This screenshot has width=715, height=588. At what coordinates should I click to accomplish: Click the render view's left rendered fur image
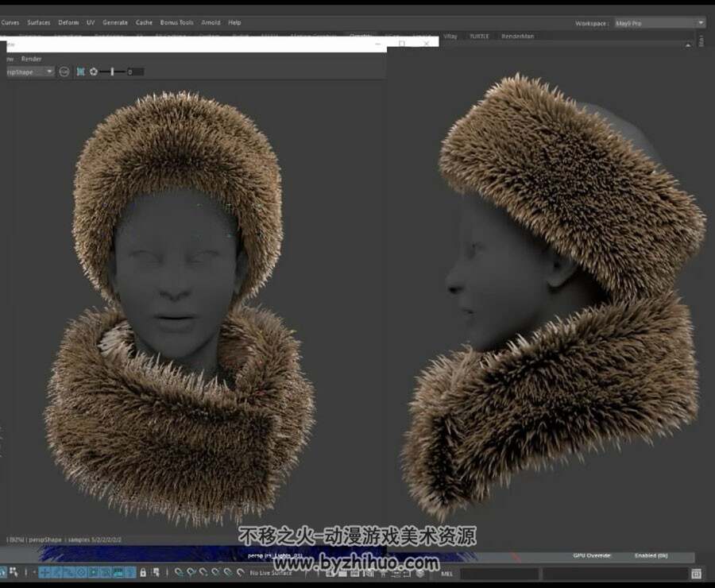click(180, 310)
